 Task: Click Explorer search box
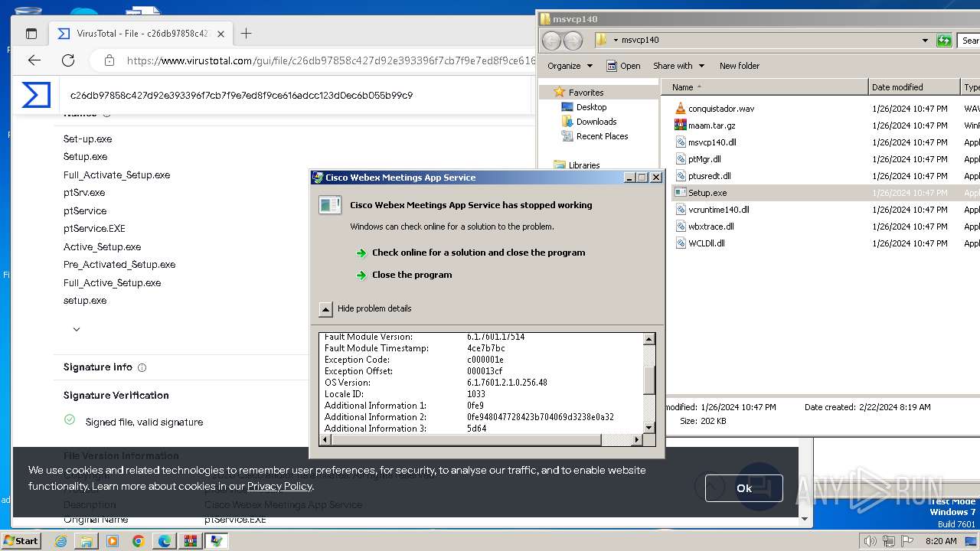click(x=969, y=41)
